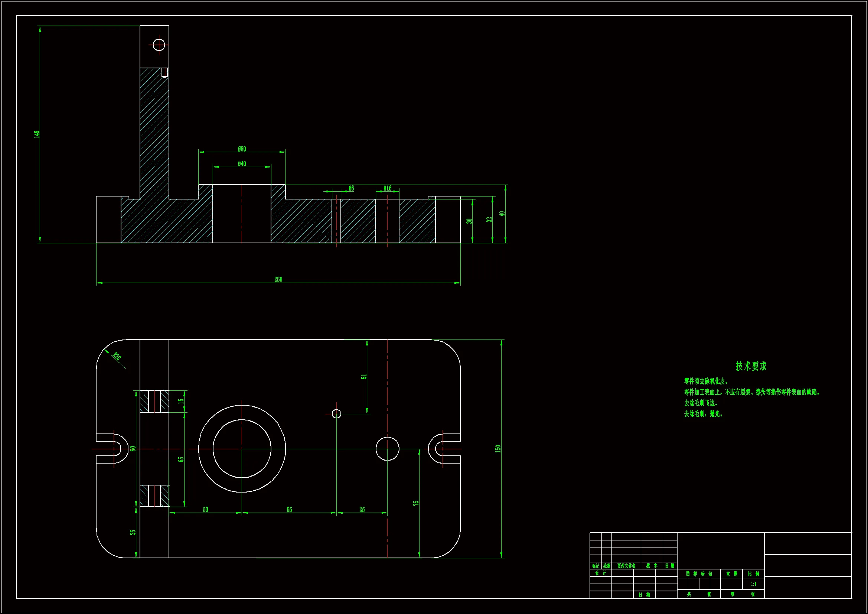Select the 75 vertical dimension text
The image size is (868, 614).
tap(416, 504)
